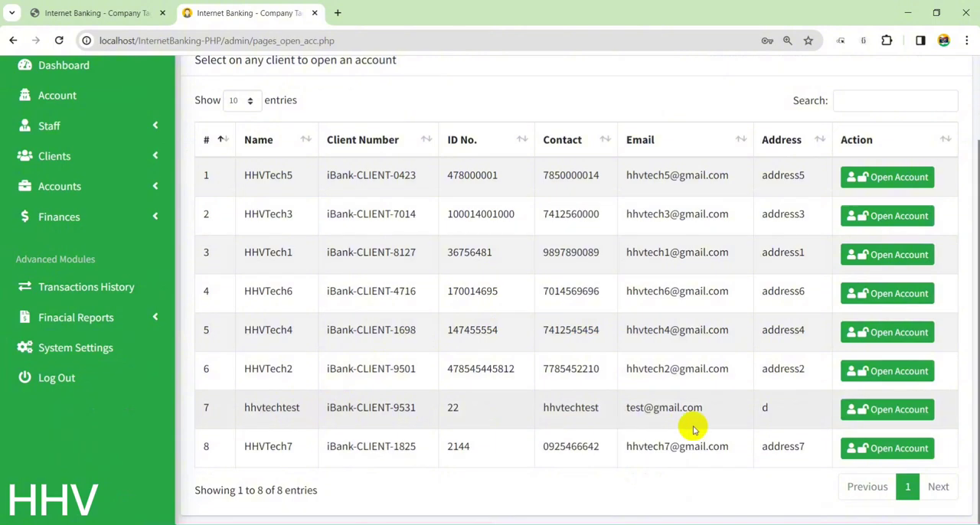Open Transactions History page
The height and width of the screenshot is (525, 980).
pos(86,286)
